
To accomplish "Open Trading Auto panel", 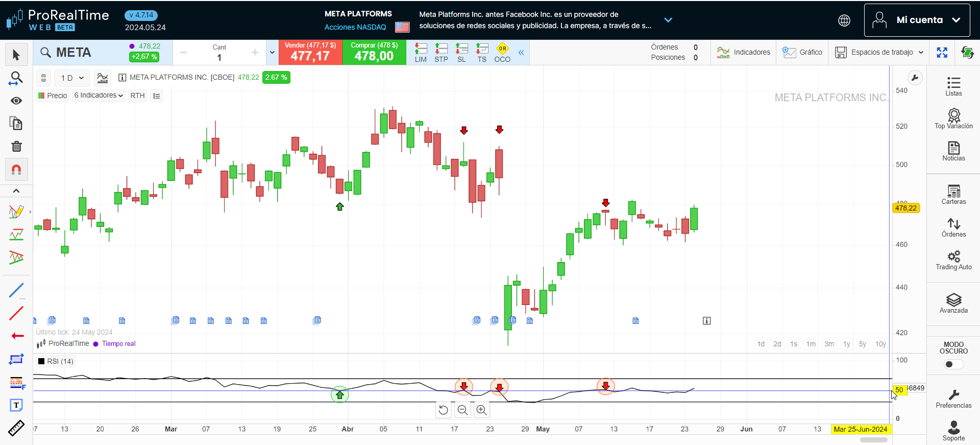I will 953,260.
